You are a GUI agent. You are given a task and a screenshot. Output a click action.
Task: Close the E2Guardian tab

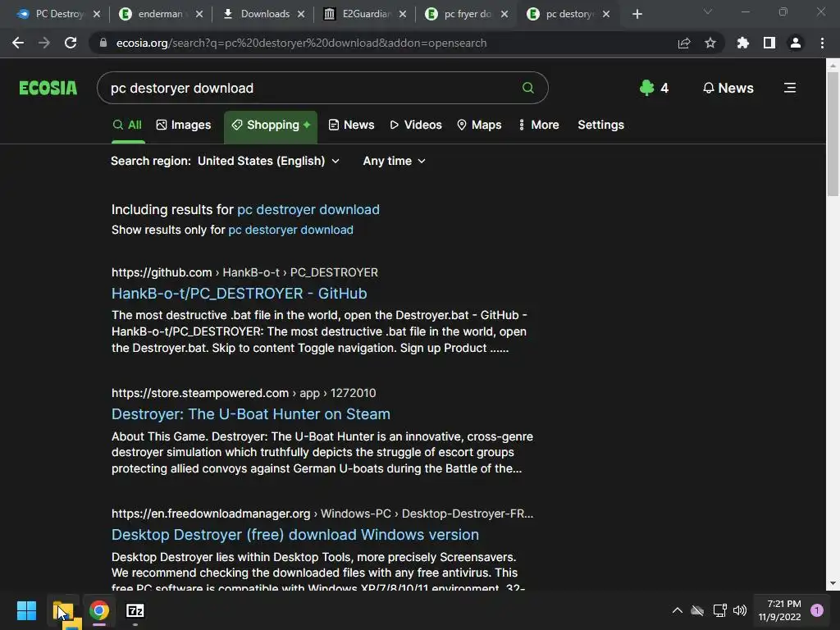[x=403, y=14]
